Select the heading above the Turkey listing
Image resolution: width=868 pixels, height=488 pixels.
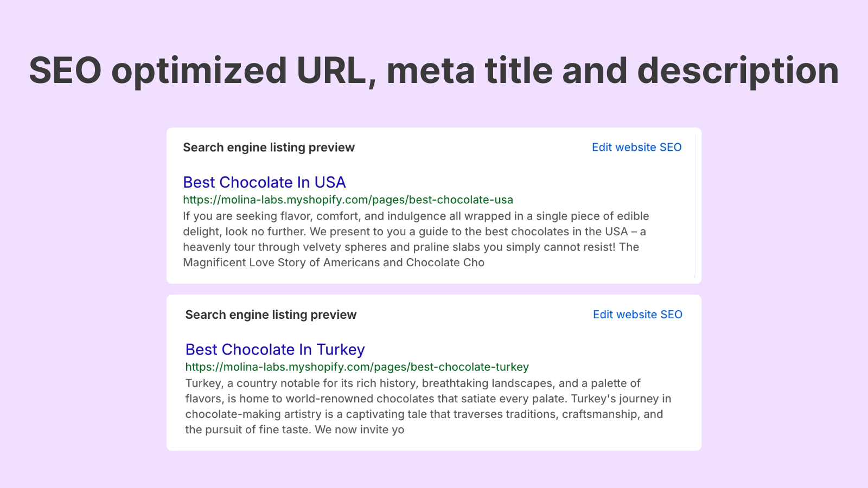[x=271, y=314]
